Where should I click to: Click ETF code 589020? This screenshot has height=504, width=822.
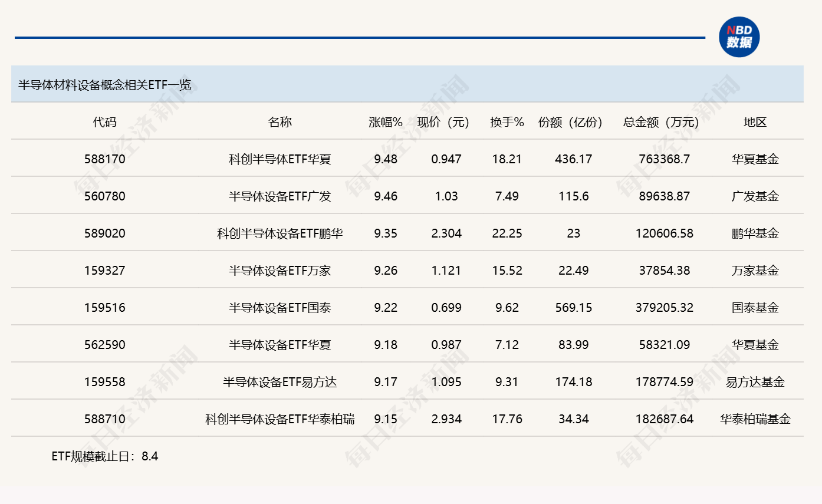coord(105,233)
